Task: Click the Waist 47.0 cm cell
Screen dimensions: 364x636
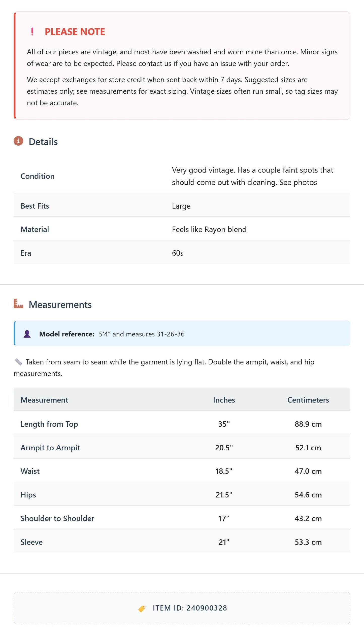Action: [308, 471]
